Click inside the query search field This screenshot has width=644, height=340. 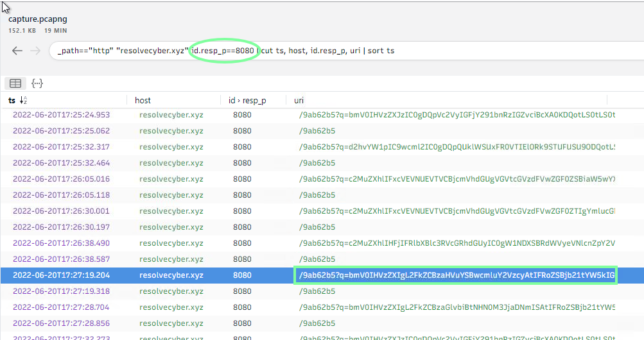(x=449, y=50)
